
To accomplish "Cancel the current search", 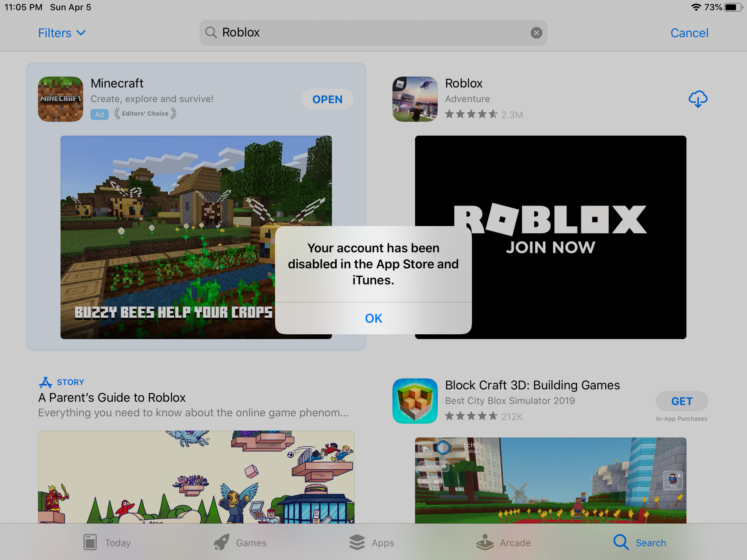I will coord(689,33).
